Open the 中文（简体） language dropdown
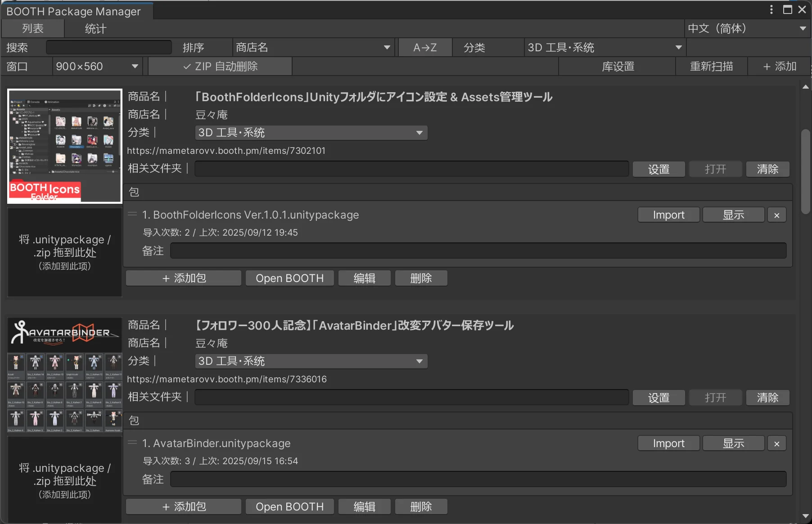812x524 pixels. [747, 28]
